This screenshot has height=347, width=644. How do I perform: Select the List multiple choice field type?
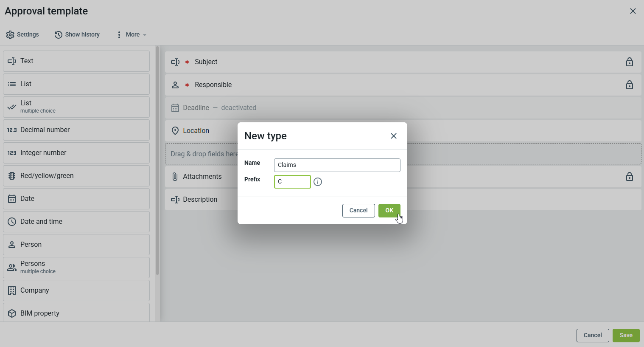(x=76, y=107)
